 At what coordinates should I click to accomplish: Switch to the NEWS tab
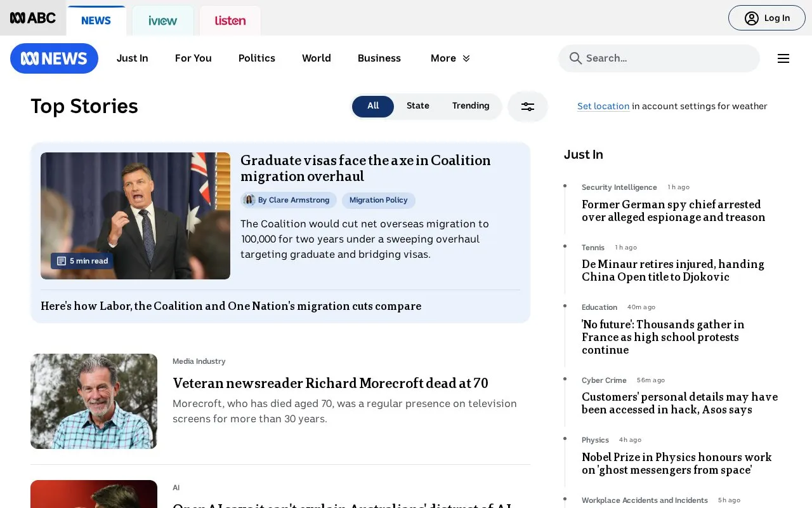coord(96,21)
